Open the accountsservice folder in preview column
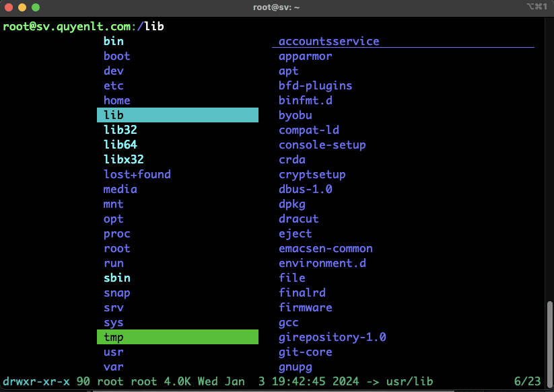 click(x=328, y=41)
